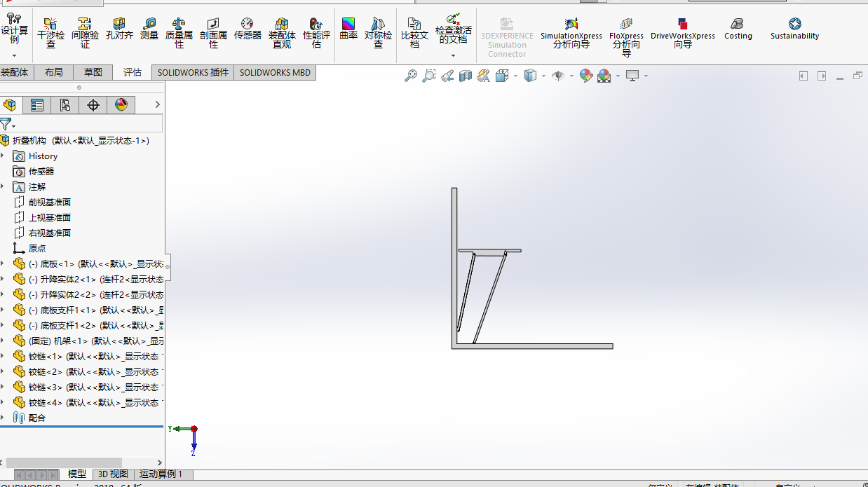Open 装配体直观 assembly visualization
The height and width of the screenshot is (487, 868).
tap(282, 33)
